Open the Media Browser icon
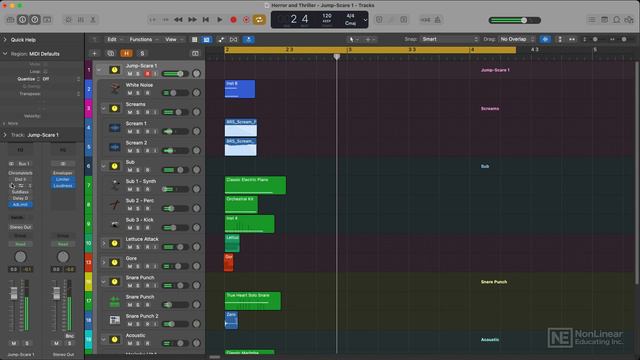 [x=629, y=20]
